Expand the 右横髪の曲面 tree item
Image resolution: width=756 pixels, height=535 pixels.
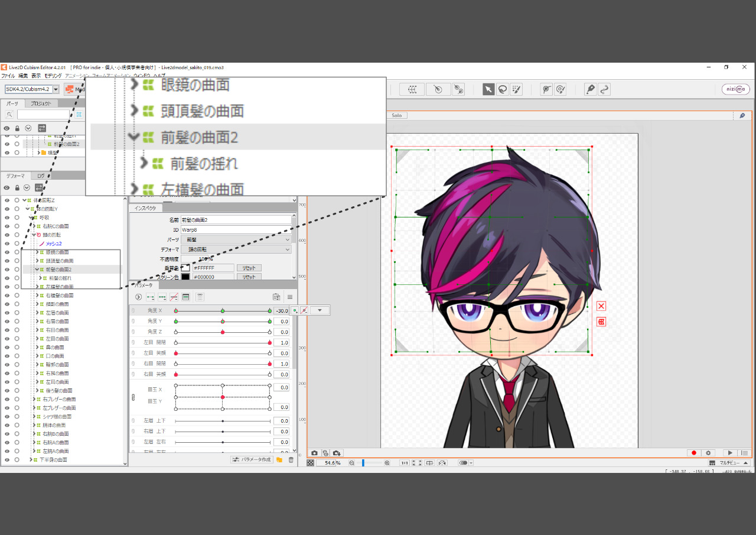[x=37, y=295]
